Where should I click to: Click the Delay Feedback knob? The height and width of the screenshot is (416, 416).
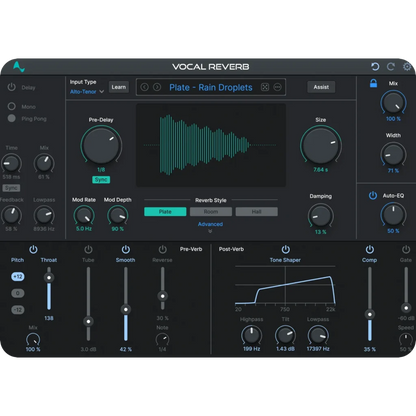(x=11, y=215)
